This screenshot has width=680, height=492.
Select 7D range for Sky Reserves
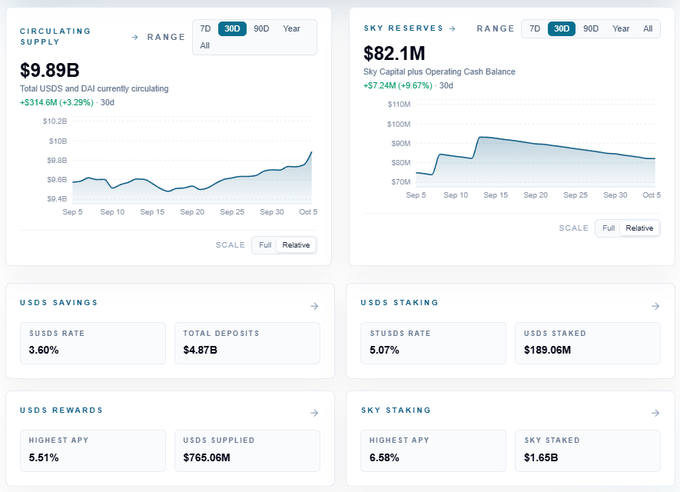pos(535,29)
